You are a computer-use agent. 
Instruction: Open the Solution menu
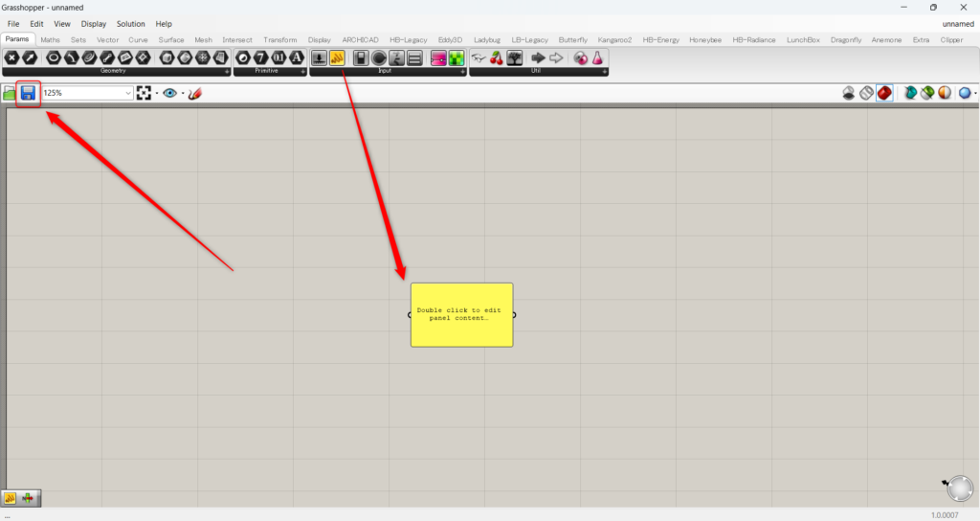[x=130, y=23]
